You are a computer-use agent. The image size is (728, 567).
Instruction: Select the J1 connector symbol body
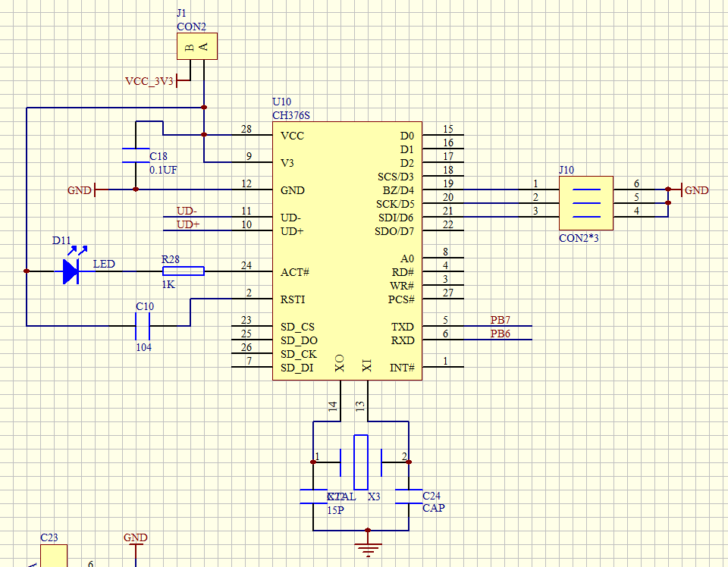point(197,46)
